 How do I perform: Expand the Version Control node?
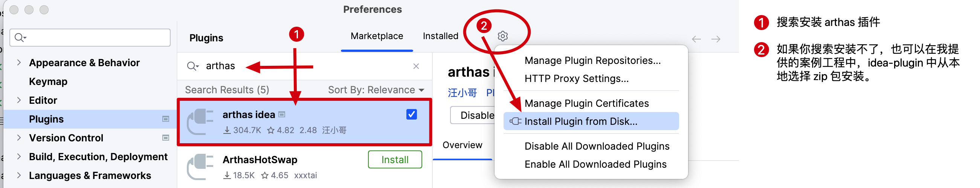18,138
